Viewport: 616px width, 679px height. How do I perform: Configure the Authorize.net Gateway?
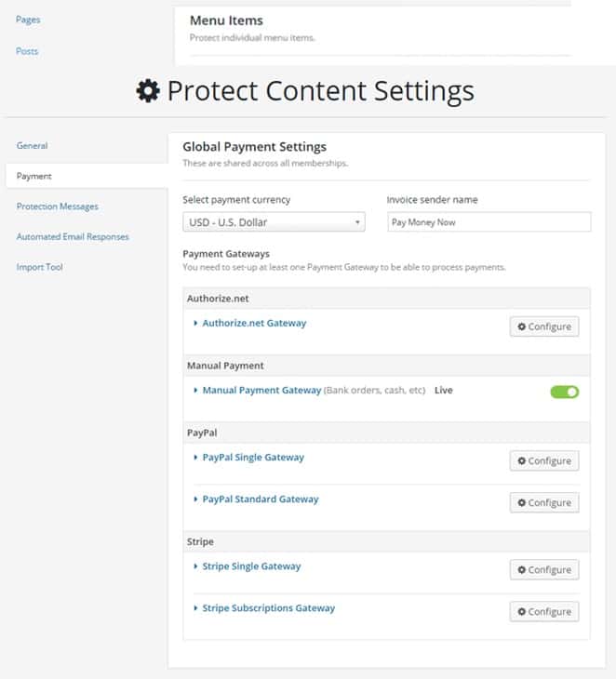[x=544, y=326]
